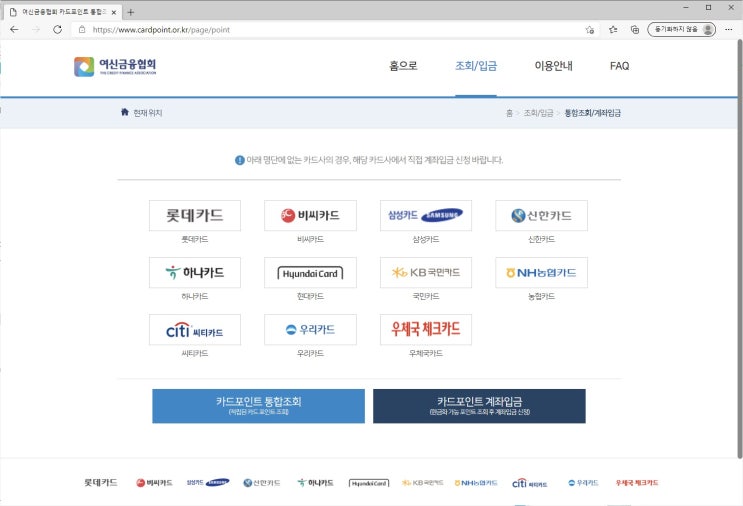The width and height of the screenshot is (743, 506).
Task: Click the 현재 위치 label
Action: point(147,113)
